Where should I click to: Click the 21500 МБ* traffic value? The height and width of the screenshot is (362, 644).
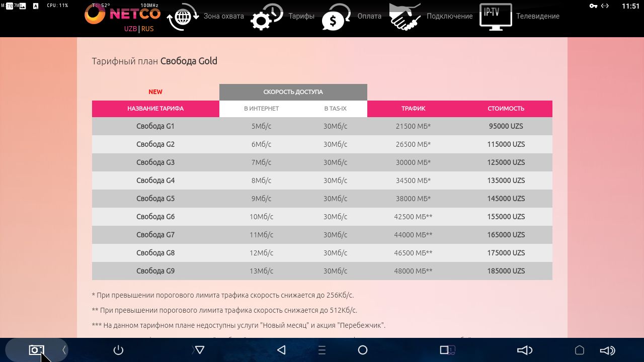tap(413, 126)
